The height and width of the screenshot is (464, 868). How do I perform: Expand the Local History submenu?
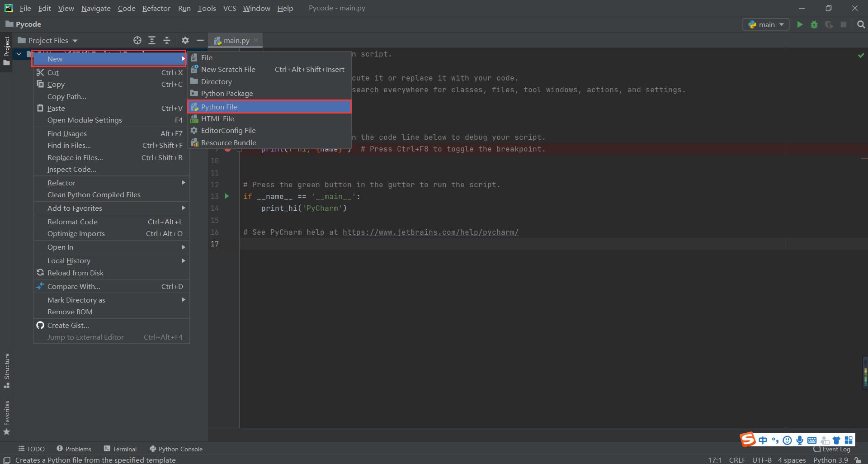(111, 260)
